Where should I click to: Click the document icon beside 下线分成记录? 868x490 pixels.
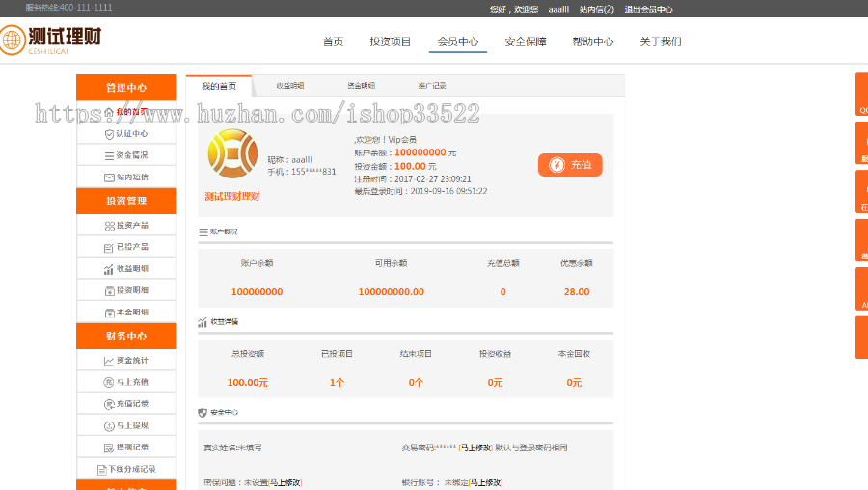coord(102,470)
